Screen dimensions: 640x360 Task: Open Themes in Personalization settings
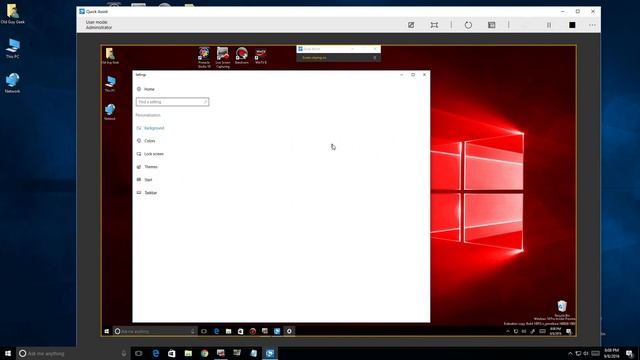click(151, 167)
